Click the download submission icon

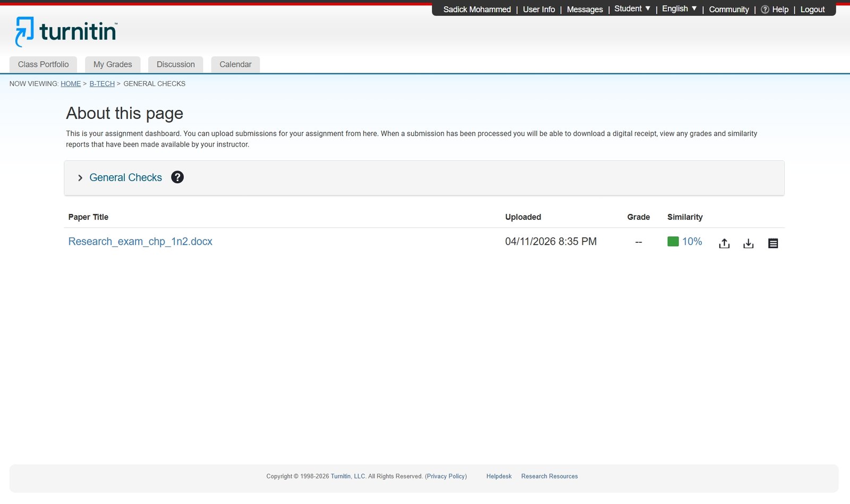(x=749, y=243)
